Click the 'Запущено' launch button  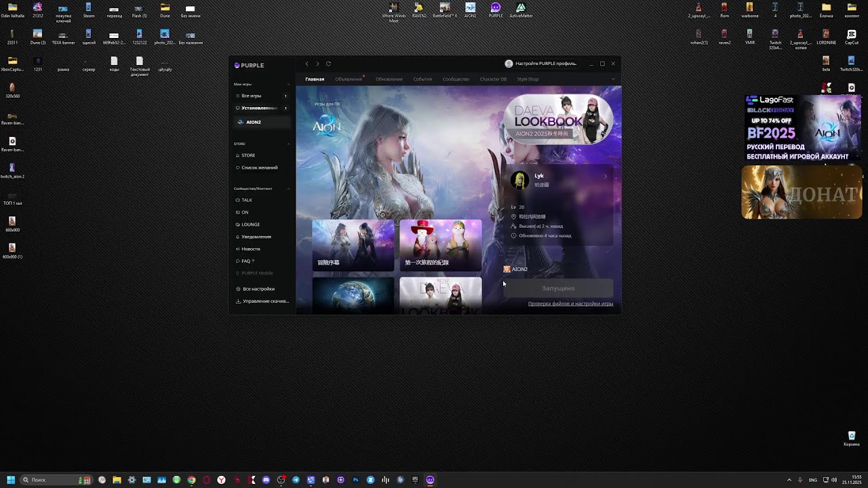click(558, 288)
